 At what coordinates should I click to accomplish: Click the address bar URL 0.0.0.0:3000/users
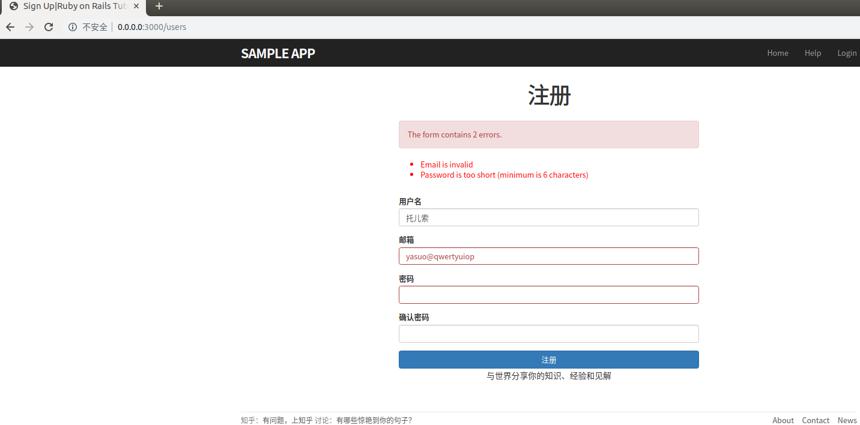152,27
